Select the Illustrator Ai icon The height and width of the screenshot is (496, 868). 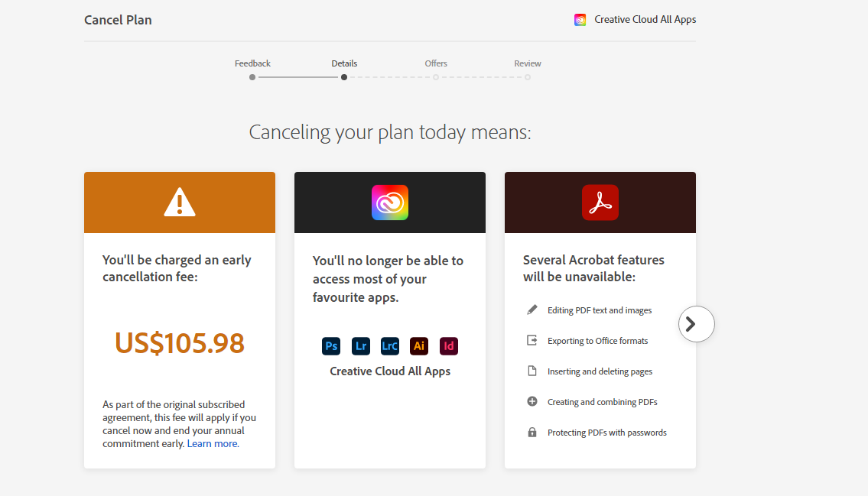419,346
